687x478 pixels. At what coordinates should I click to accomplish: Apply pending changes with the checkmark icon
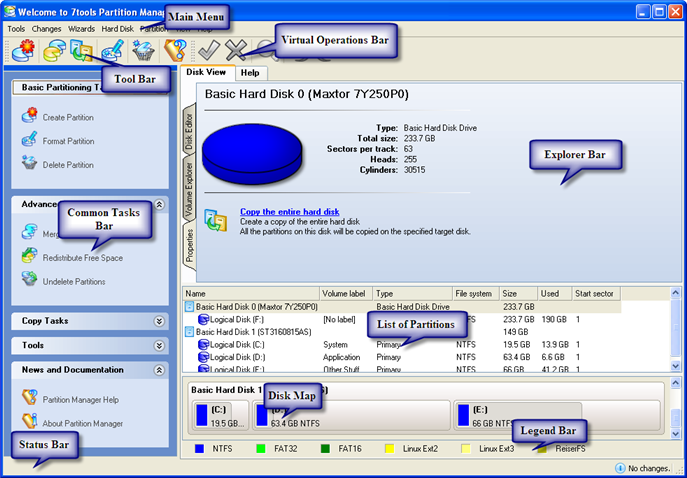pyautogui.click(x=208, y=50)
